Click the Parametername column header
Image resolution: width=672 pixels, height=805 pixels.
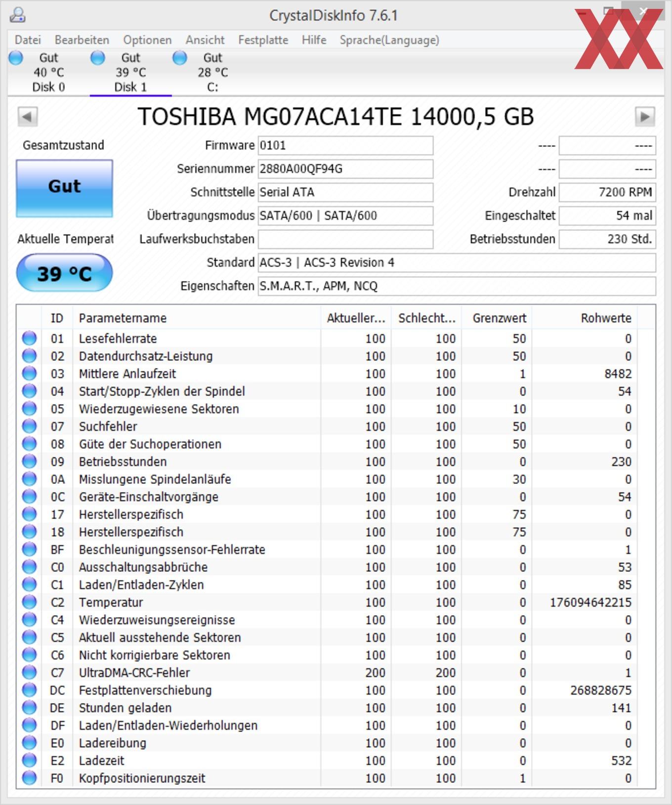[197, 318]
